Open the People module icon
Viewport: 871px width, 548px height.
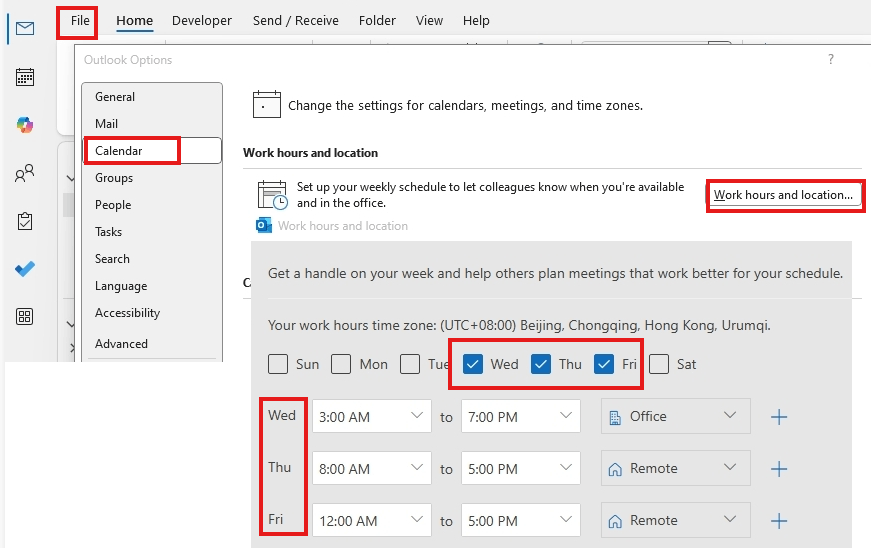coord(25,173)
